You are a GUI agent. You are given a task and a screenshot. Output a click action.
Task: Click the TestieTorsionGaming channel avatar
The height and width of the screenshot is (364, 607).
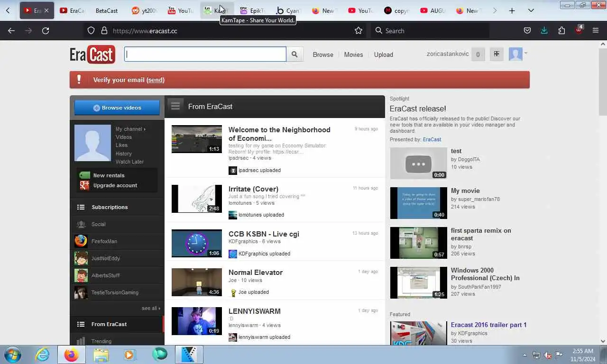point(81,292)
